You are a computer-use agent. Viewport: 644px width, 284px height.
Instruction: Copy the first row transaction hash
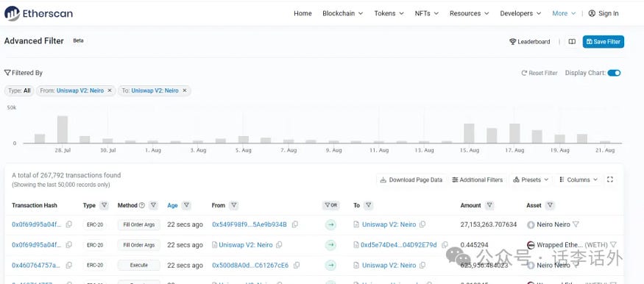pos(69,224)
